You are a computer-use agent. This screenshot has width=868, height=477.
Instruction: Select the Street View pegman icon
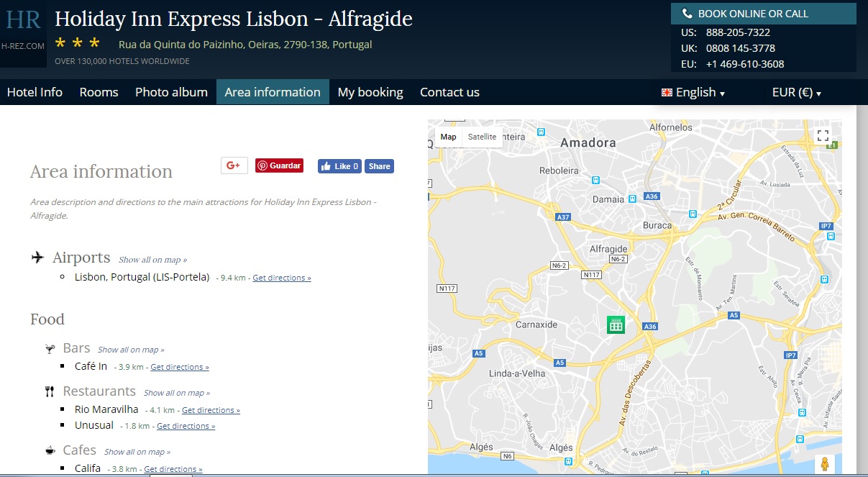(824, 464)
